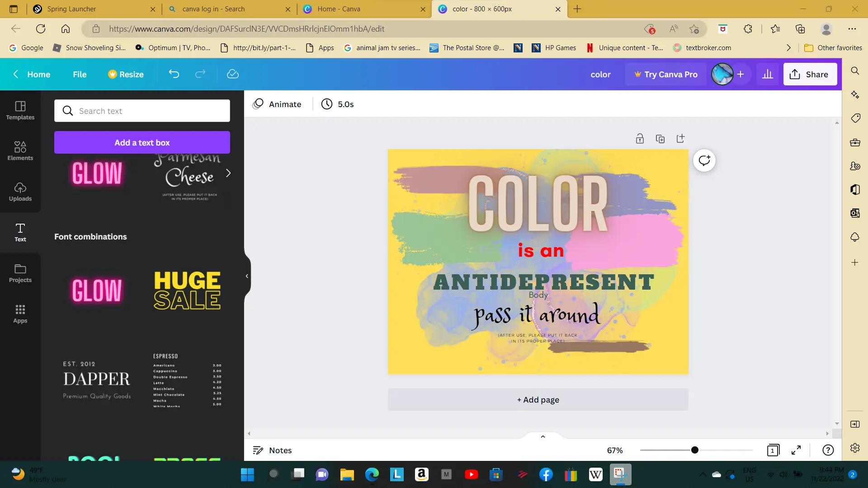The image size is (868, 488).
Task: Click the Share button
Action: click(810, 74)
